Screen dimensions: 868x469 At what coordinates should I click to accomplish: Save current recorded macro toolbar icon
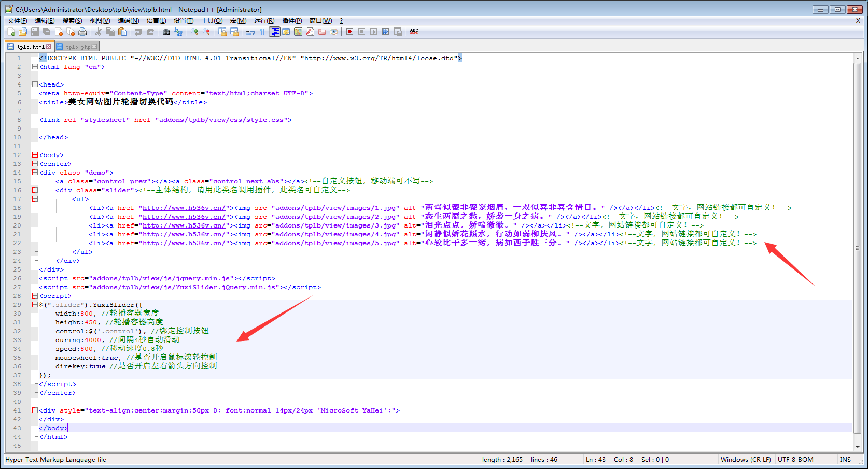pos(398,32)
